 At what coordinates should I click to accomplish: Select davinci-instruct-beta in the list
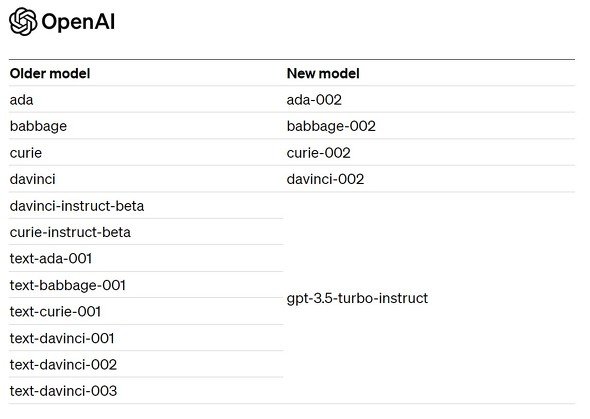[x=77, y=206]
